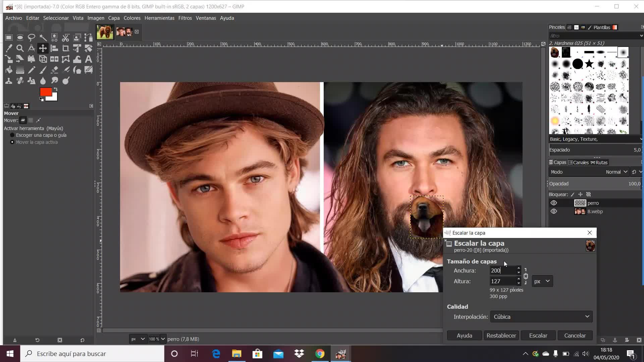This screenshot has height=362, width=644.
Task: Open the Filtros menu
Action: click(x=185, y=18)
